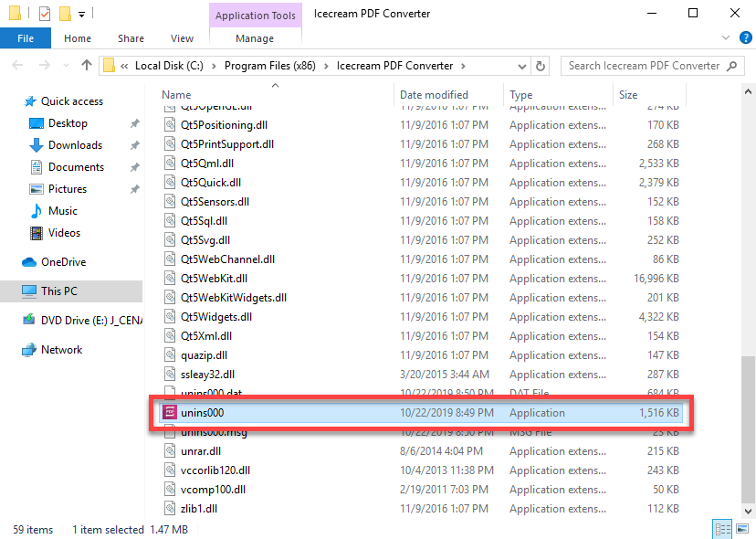Screen dimensions: 756x539
Task: Open the View ribbon tab
Action: point(182,38)
